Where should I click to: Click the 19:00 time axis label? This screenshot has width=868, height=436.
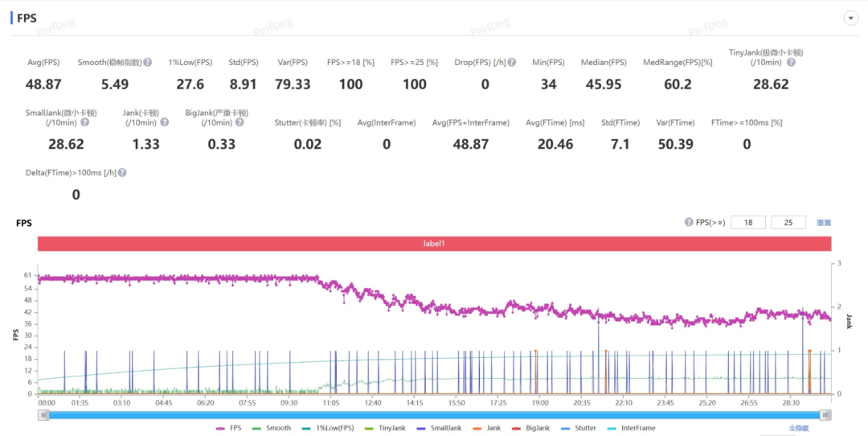tap(540, 403)
